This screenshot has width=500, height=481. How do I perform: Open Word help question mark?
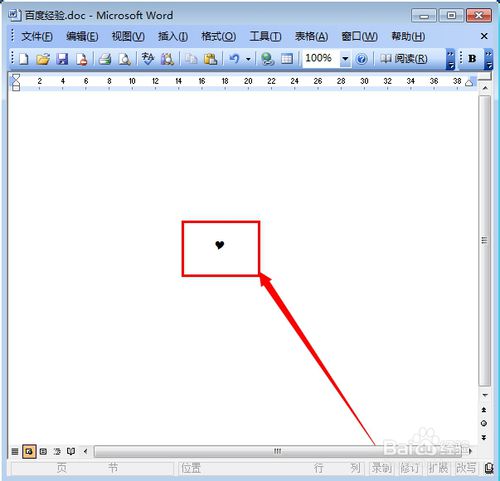pos(361,59)
